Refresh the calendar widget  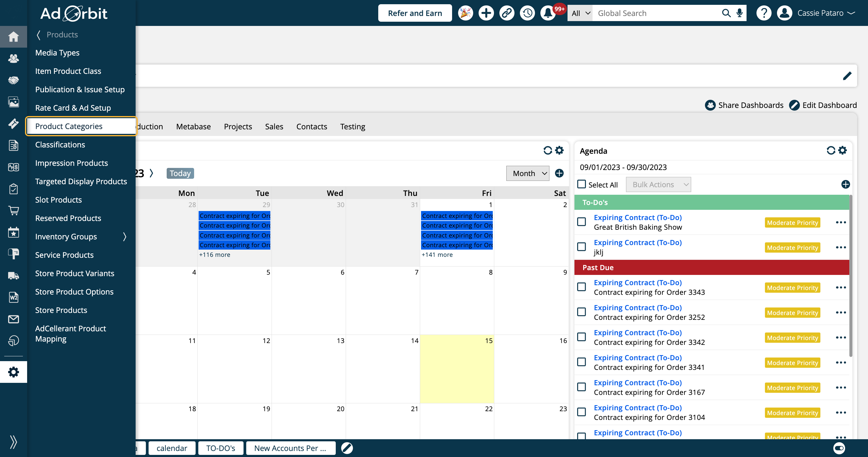(x=548, y=150)
